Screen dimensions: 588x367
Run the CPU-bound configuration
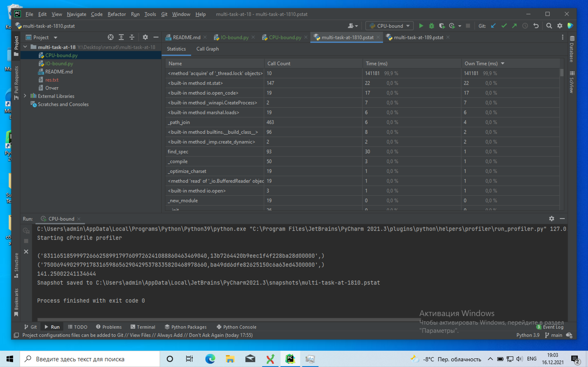click(x=421, y=26)
